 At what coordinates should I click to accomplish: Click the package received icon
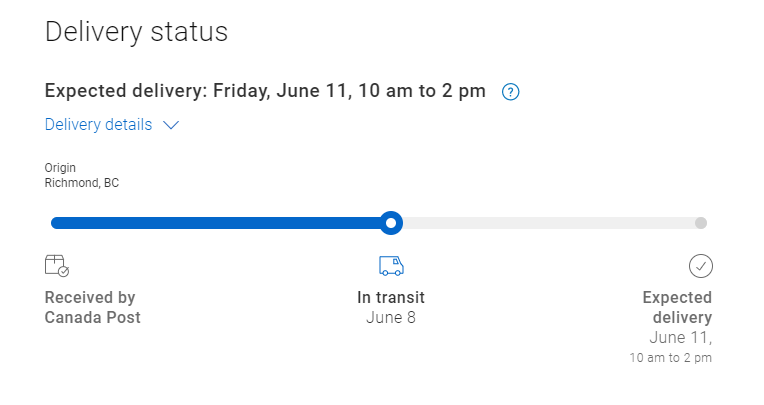pyautogui.click(x=57, y=265)
